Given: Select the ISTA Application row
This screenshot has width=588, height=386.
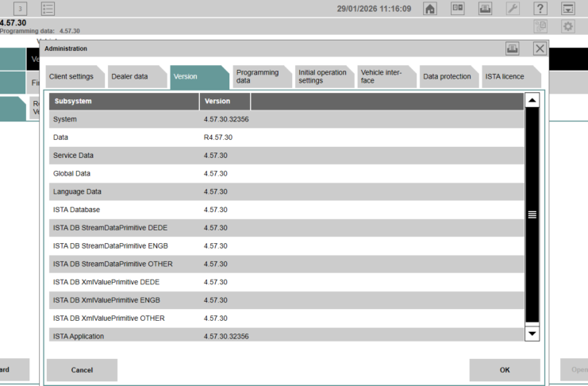Looking at the screenshot, I should [x=286, y=334].
